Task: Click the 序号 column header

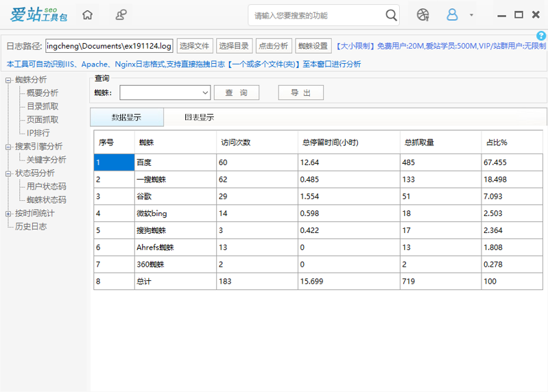Action: (115, 143)
